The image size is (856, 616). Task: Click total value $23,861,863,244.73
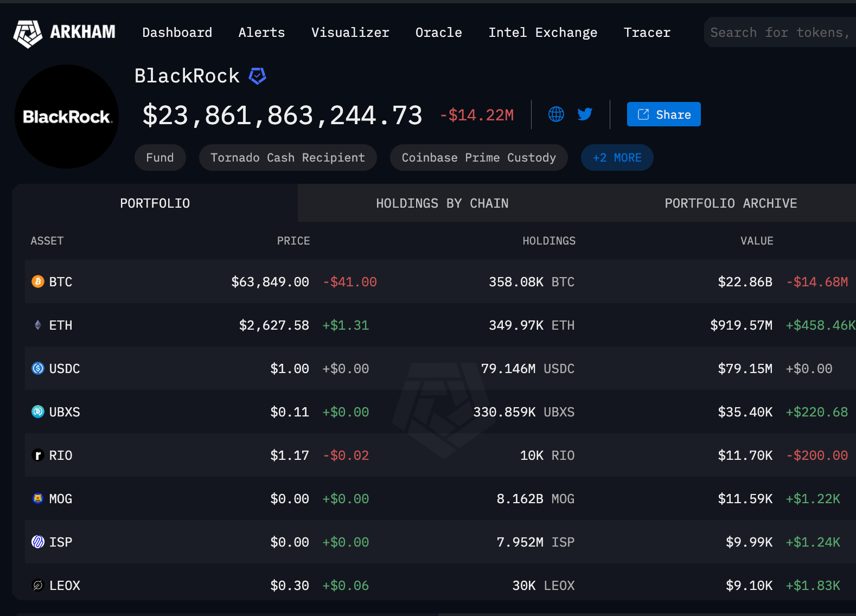coord(282,116)
